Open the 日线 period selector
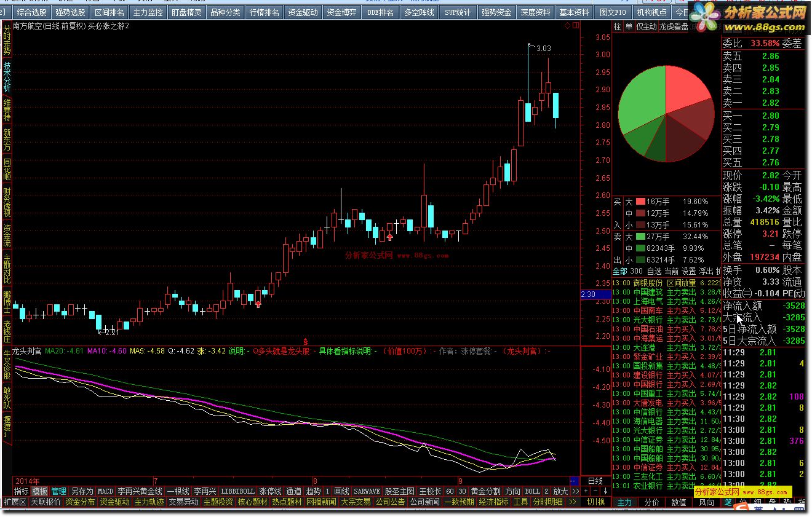The height and width of the screenshot is (517, 812). [x=595, y=481]
